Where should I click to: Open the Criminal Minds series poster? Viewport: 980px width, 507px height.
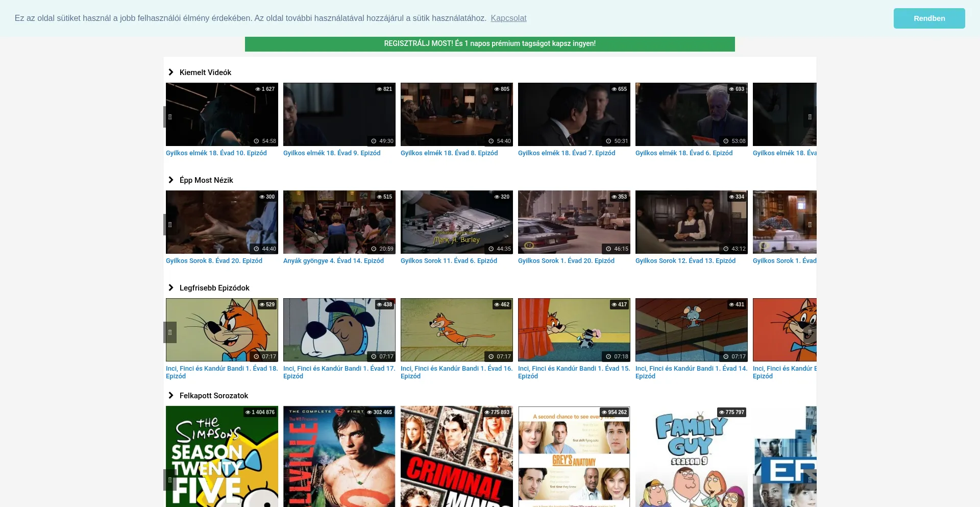point(457,456)
